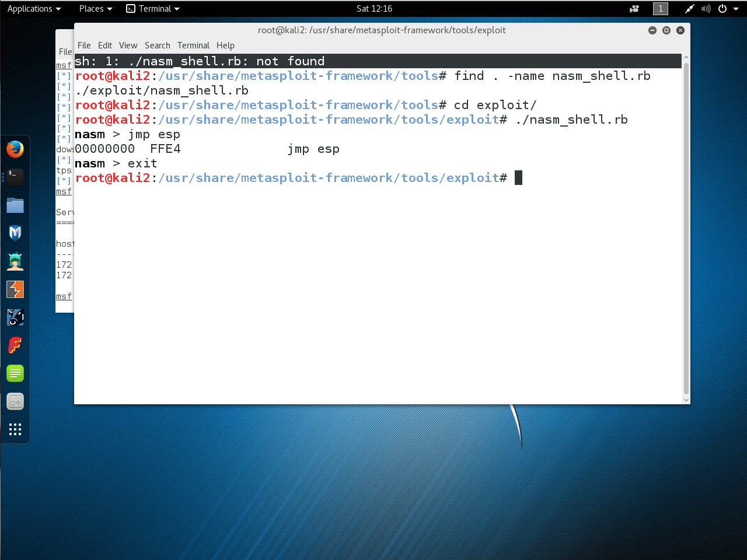Open the green notes app in the dock
The height and width of the screenshot is (560, 747).
[15, 373]
